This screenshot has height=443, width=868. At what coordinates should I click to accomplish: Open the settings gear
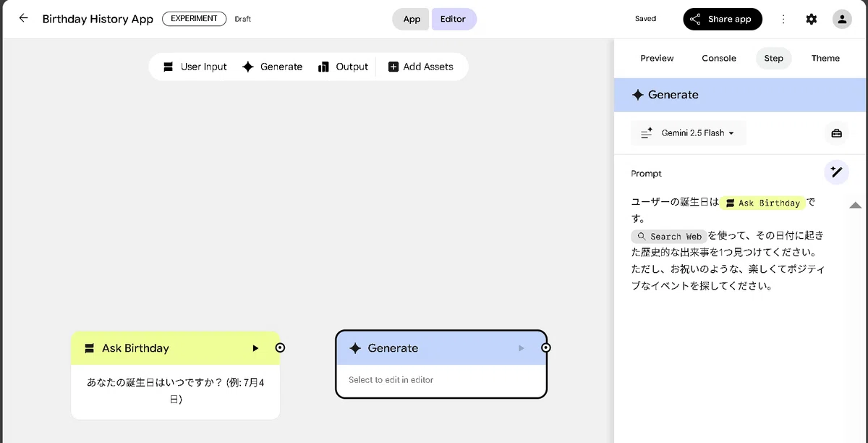812,20
